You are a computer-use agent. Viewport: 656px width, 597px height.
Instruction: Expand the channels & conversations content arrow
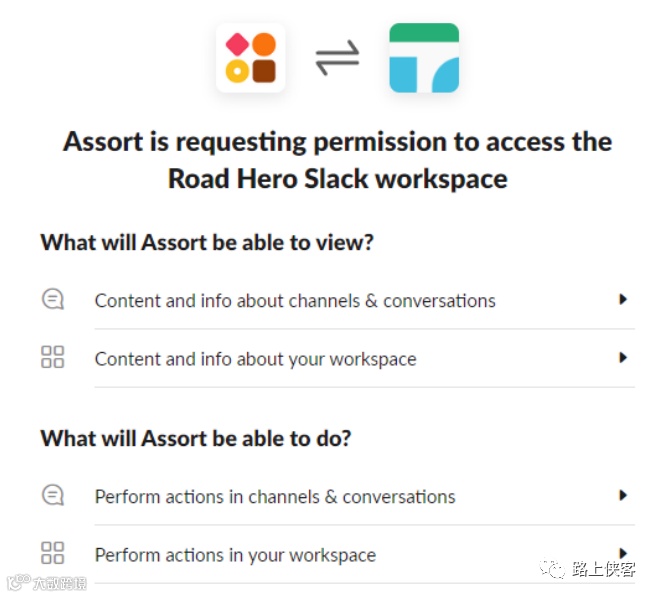point(622,299)
